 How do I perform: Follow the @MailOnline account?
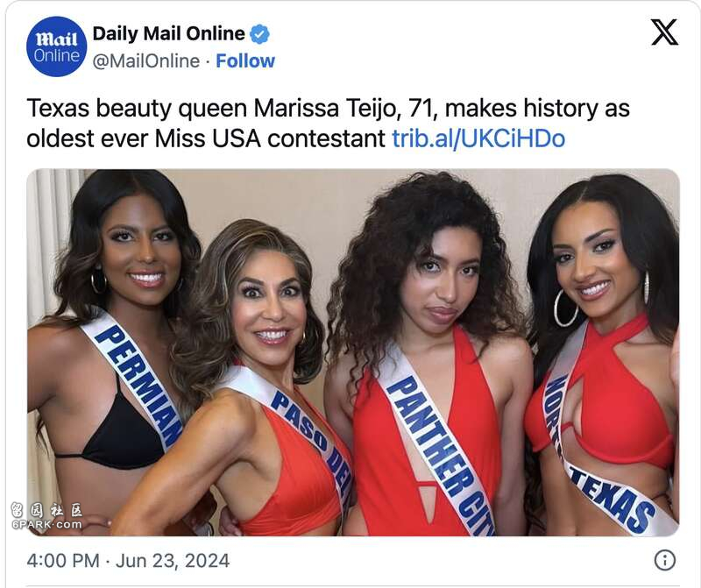click(245, 60)
